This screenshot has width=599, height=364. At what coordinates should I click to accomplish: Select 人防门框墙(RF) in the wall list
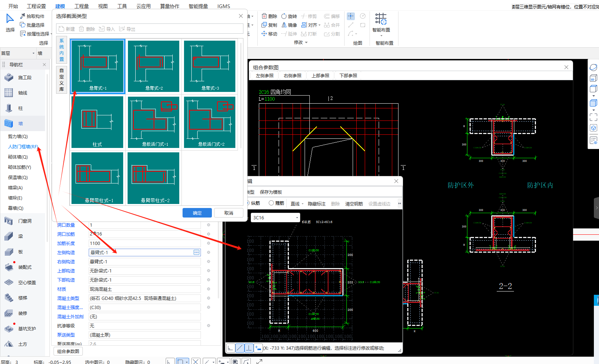(x=23, y=146)
